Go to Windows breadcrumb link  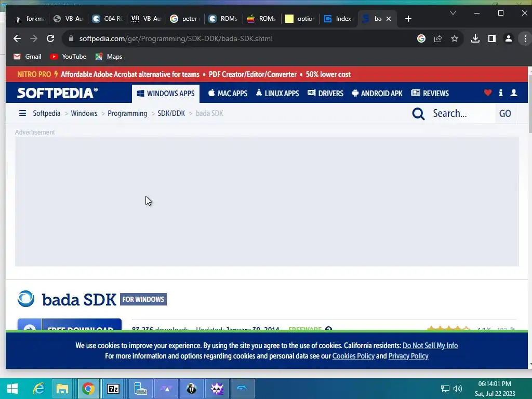(x=84, y=113)
